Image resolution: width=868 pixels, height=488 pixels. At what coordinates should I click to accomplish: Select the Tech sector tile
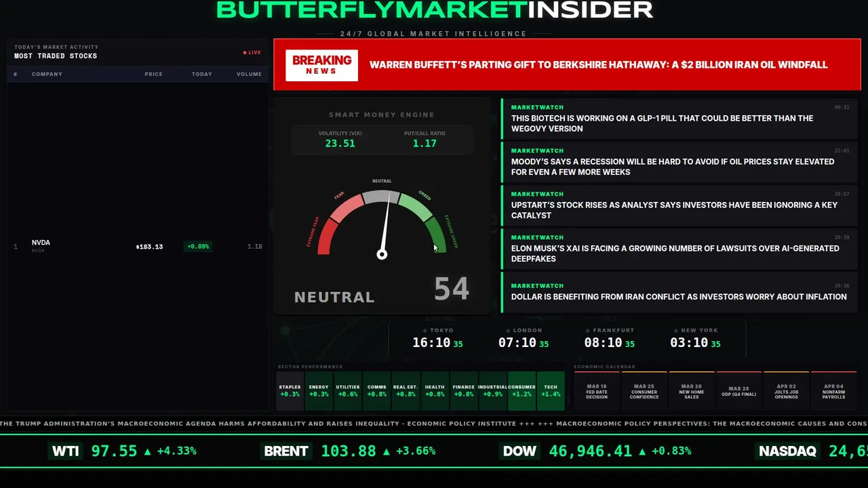click(551, 391)
